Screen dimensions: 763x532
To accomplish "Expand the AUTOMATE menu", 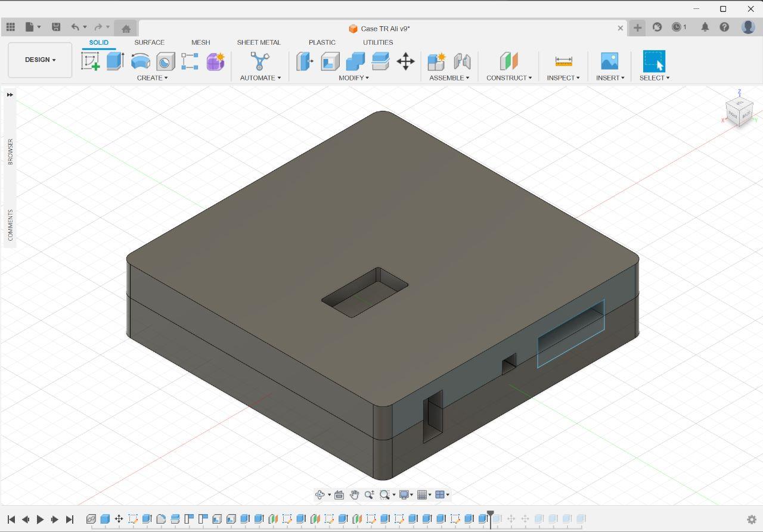I will tap(260, 78).
